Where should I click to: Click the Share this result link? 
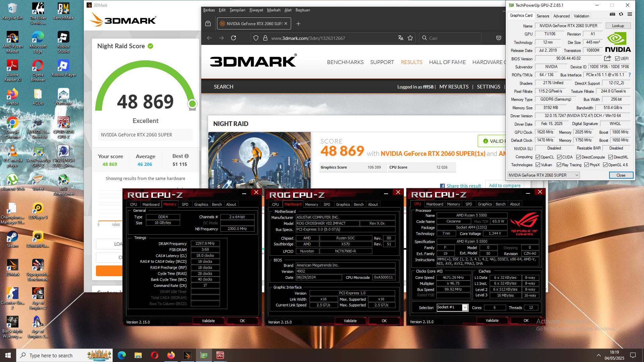[464, 186]
